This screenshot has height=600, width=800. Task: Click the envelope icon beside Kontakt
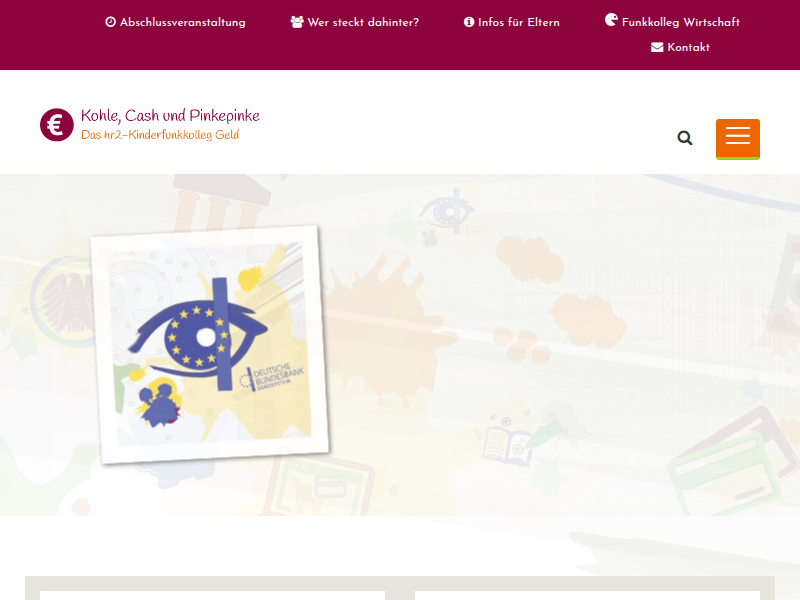tap(657, 47)
